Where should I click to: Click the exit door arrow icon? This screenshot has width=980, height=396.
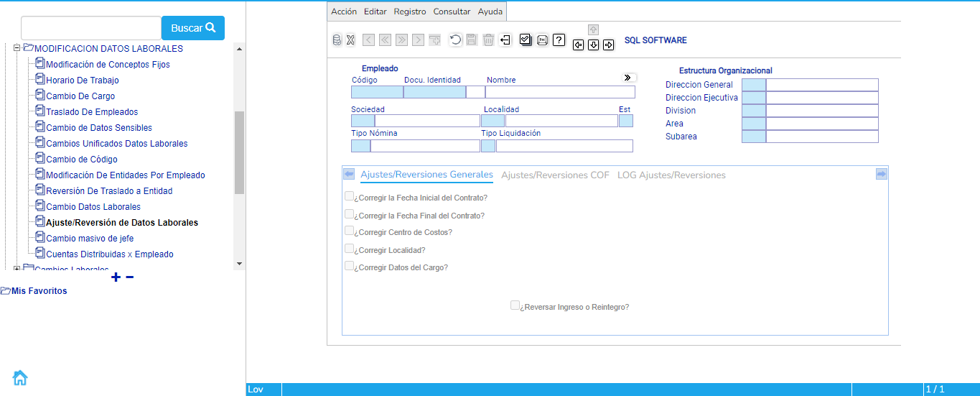505,40
